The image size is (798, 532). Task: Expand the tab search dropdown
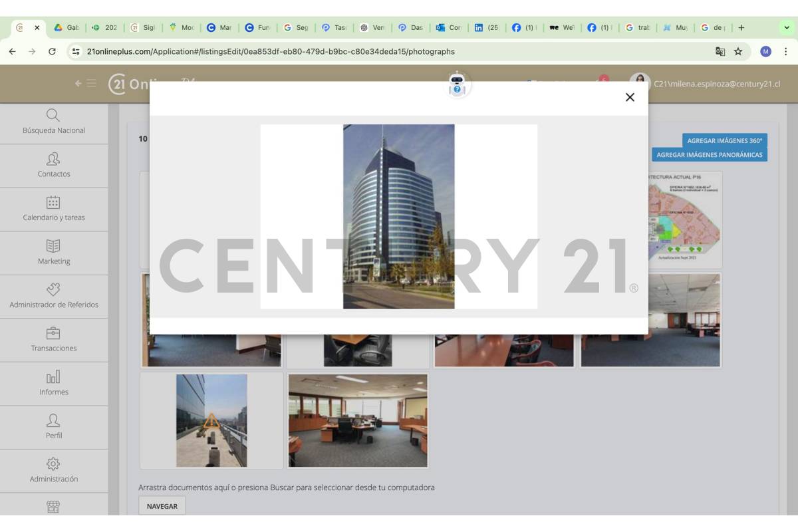click(787, 28)
